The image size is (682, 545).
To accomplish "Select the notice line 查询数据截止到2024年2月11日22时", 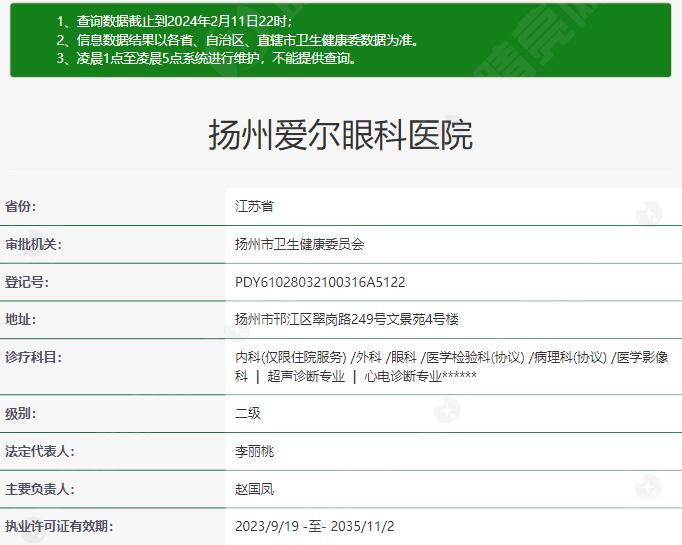I will click(174, 21).
